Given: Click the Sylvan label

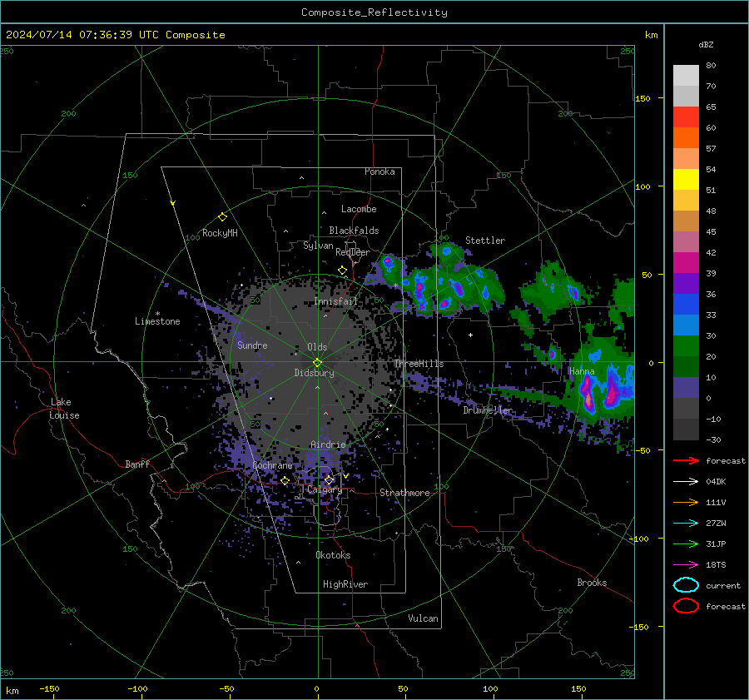Looking at the screenshot, I should [318, 246].
